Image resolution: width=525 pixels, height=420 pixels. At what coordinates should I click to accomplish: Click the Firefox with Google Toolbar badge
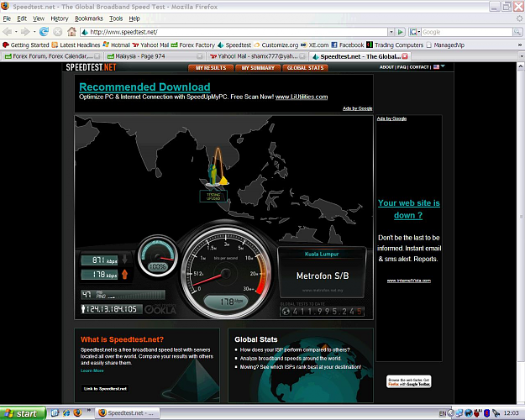409,382
